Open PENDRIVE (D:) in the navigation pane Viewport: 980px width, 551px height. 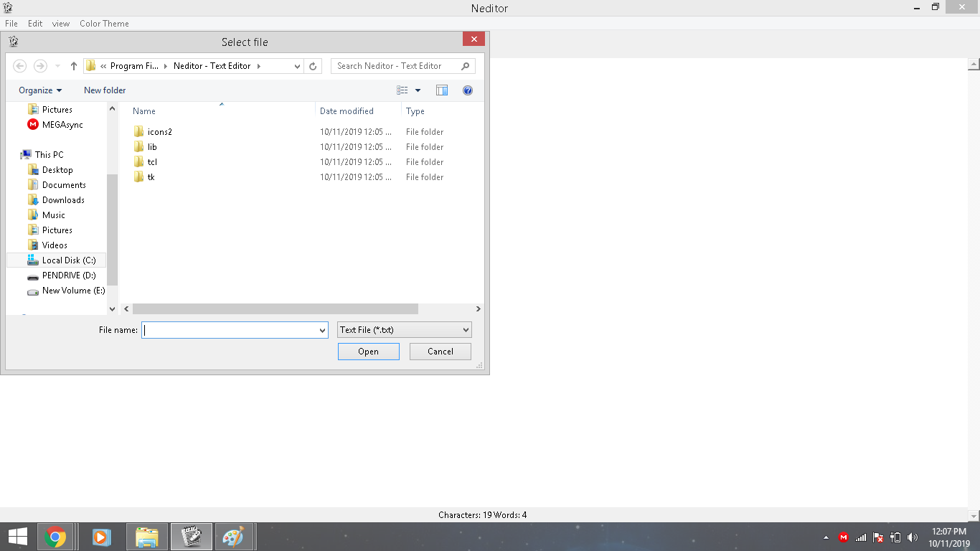click(x=61, y=275)
